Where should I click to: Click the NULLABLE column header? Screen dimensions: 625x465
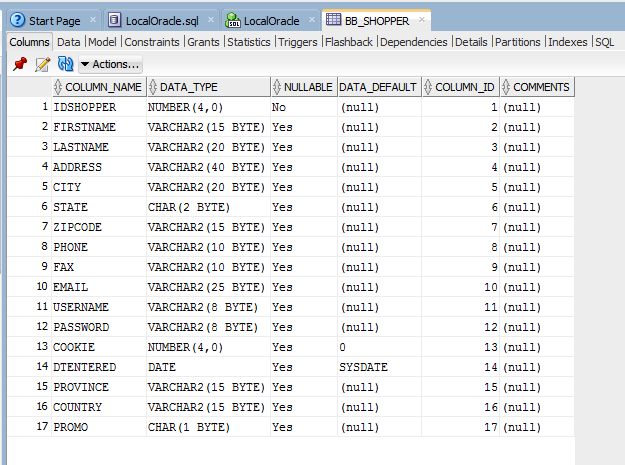(307, 87)
